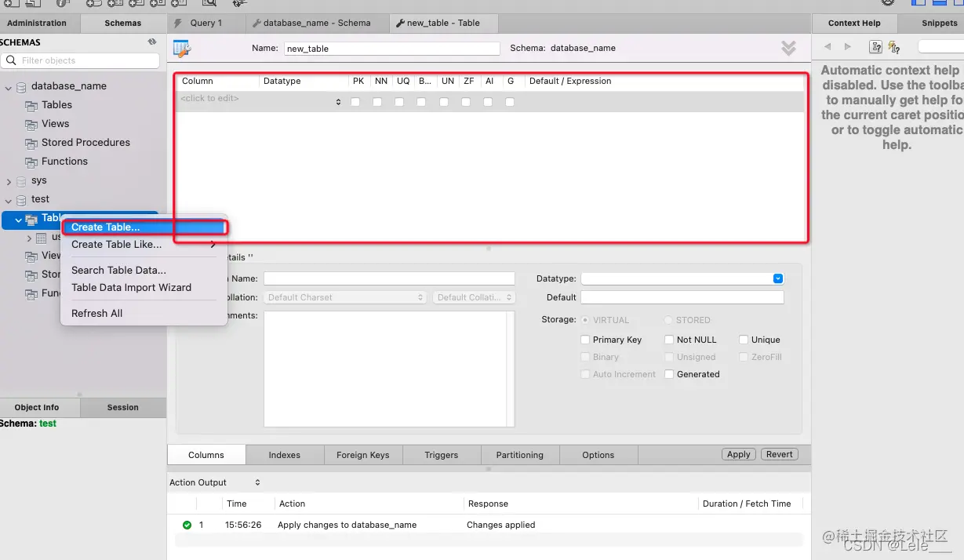964x560 pixels.
Task: Click the green success check in Action Output
Action: (x=187, y=525)
